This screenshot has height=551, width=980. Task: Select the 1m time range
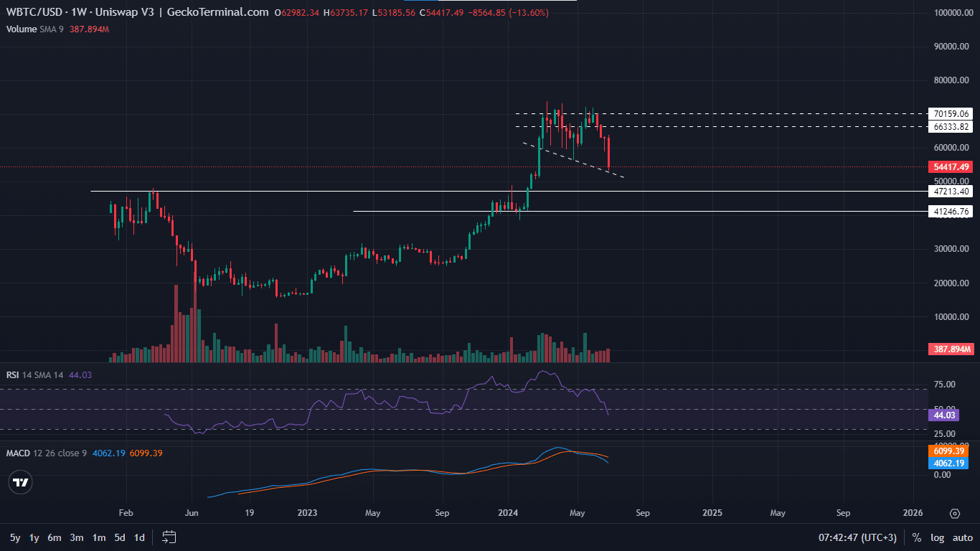click(x=99, y=537)
